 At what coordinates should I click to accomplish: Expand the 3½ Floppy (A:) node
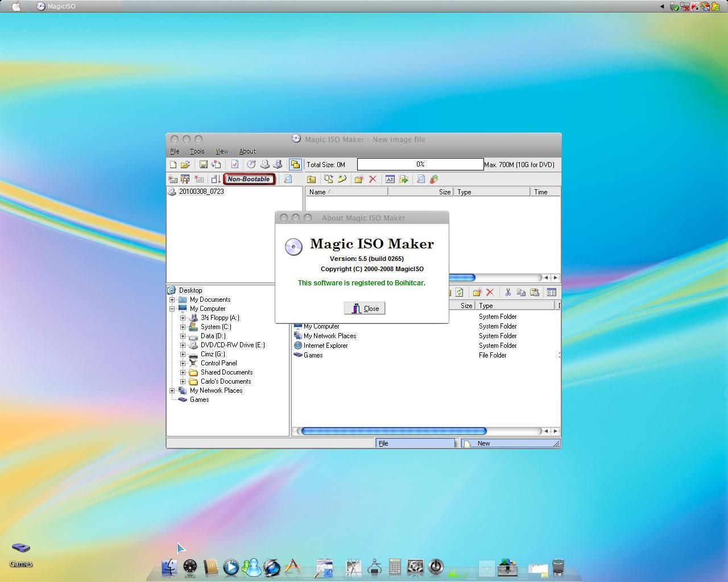(x=183, y=318)
